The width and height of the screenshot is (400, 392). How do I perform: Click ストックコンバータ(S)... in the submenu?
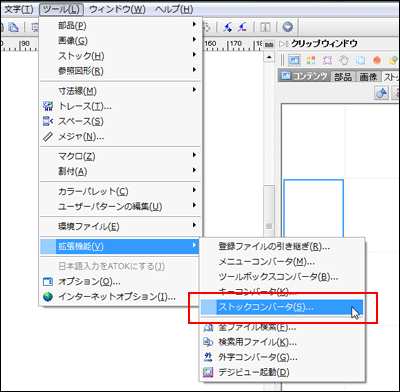point(282,307)
